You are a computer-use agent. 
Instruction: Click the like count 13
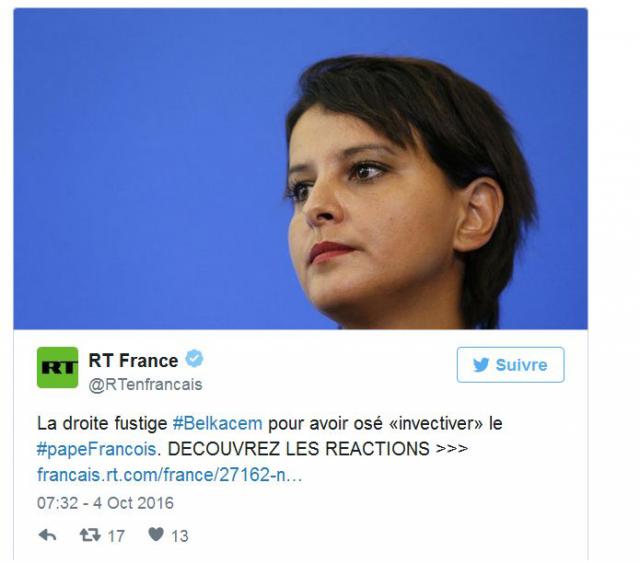click(180, 536)
